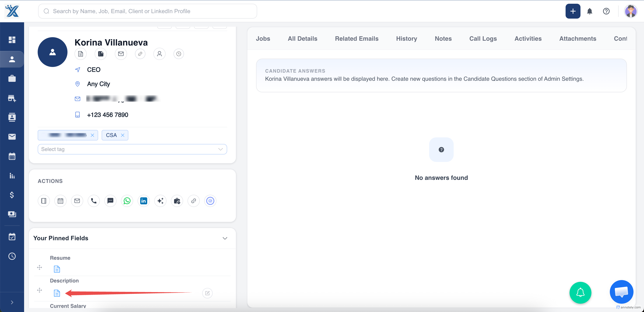Focus the global candidate search field

tap(147, 11)
